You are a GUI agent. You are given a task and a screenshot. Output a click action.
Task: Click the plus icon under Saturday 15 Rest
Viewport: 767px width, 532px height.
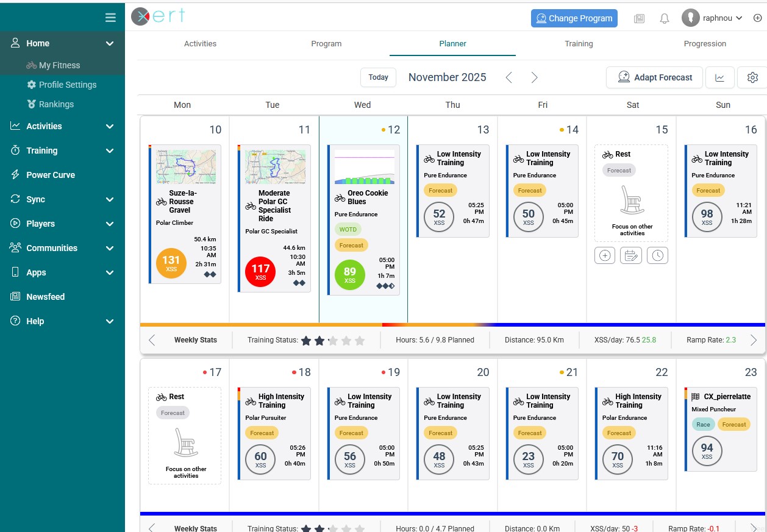point(605,256)
